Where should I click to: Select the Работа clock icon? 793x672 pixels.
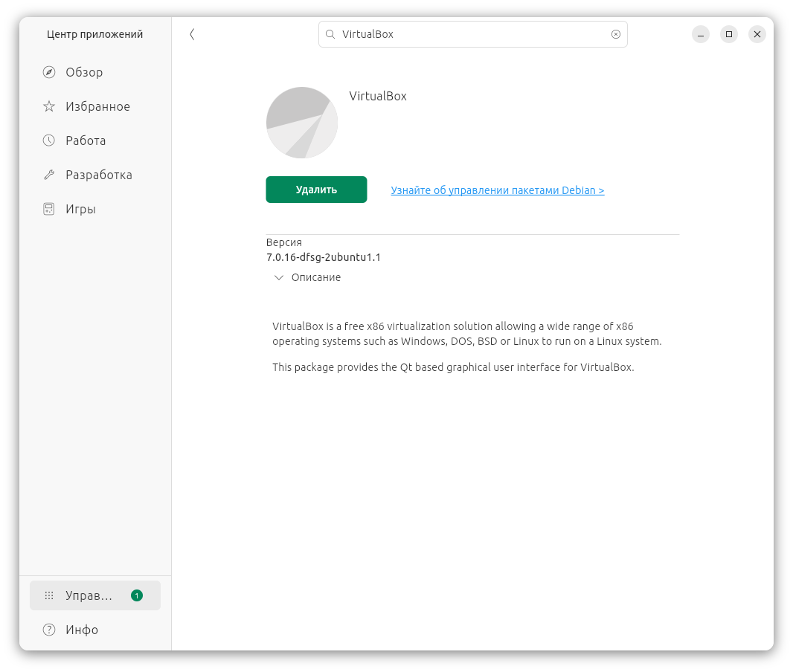tap(49, 140)
